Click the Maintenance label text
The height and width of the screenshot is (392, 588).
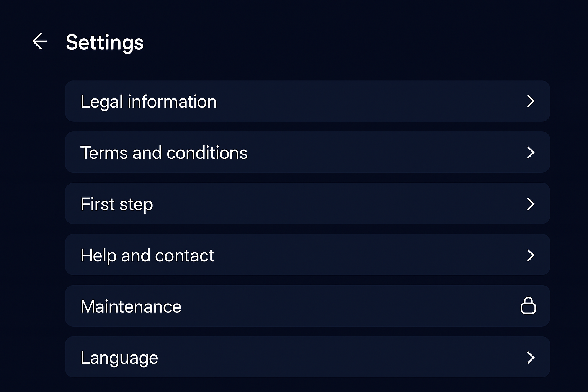pyautogui.click(x=131, y=307)
